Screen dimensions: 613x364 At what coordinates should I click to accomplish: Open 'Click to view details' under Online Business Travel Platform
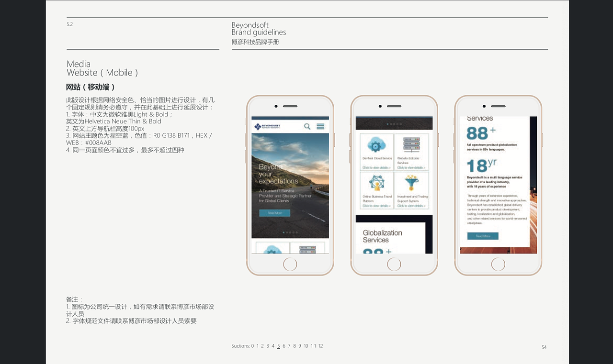[376, 206]
